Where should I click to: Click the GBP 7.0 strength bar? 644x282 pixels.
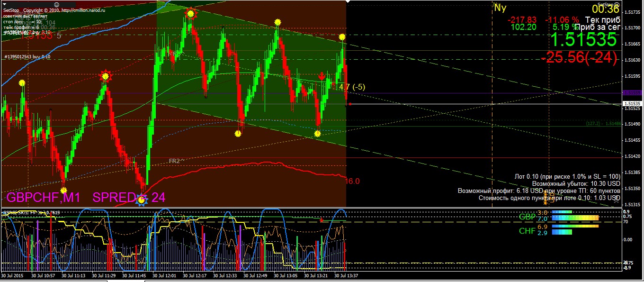575,218
